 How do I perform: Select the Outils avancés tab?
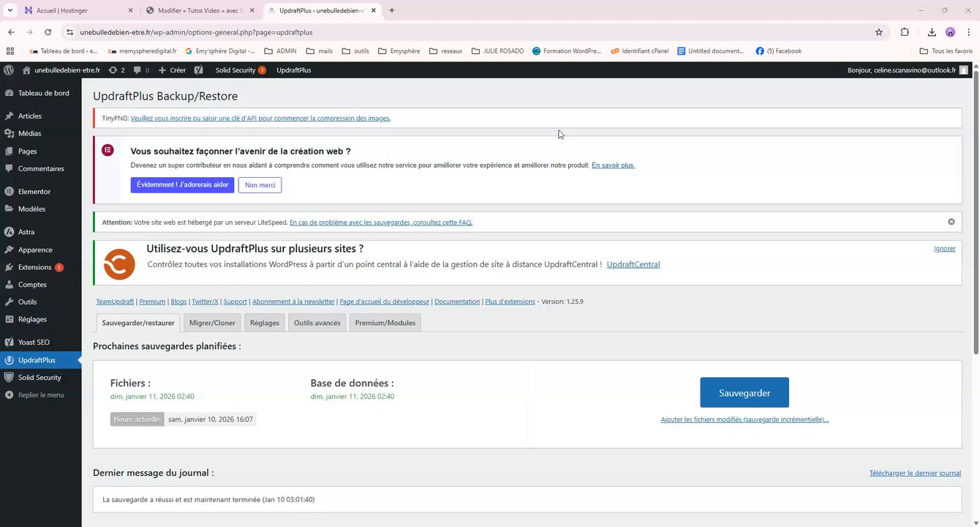click(317, 323)
